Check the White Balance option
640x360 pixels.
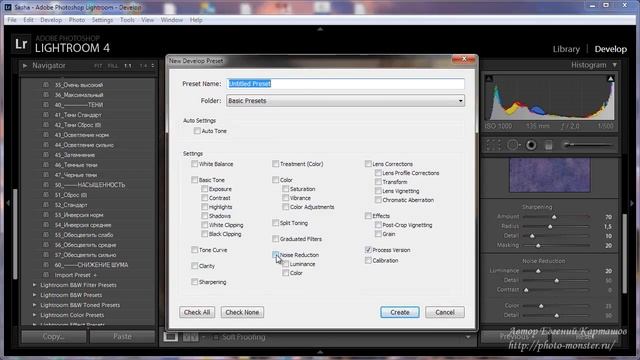[x=194, y=164]
